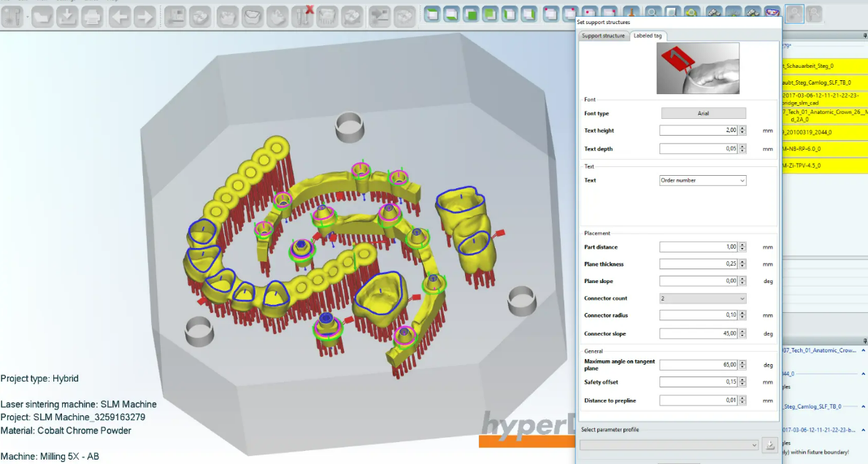Click the Distance to prepline input field
Screen dimensions: 868x464
[699, 401]
